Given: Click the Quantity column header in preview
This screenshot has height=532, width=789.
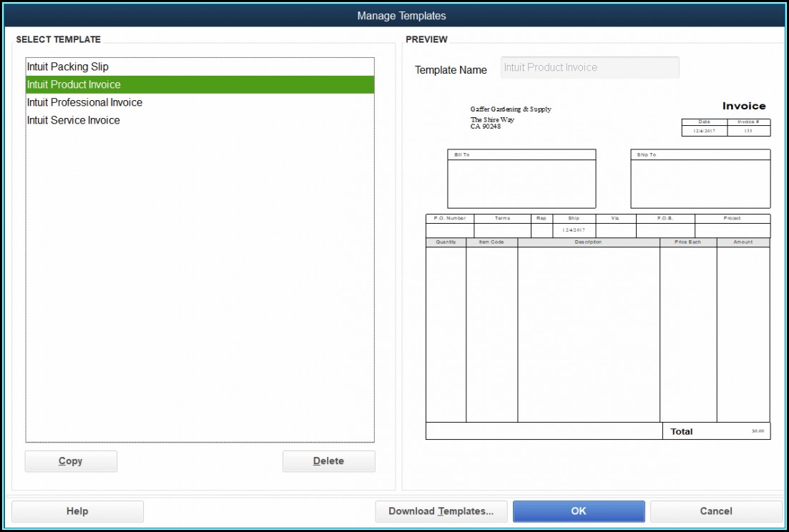Looking at the screenshot, I should coord(446,242).
